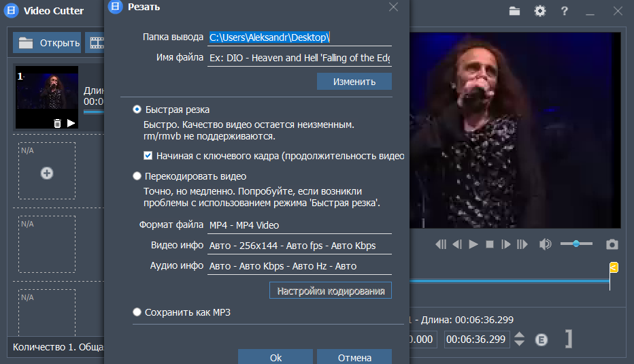This screenshot has height=364, width=634.
Task: Step back one frame
Action: 457,244
